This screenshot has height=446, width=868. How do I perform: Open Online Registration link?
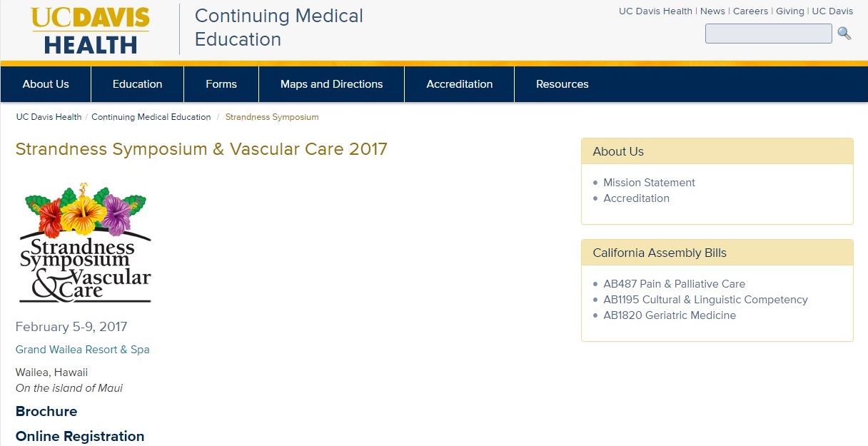[x=80, y=436]
